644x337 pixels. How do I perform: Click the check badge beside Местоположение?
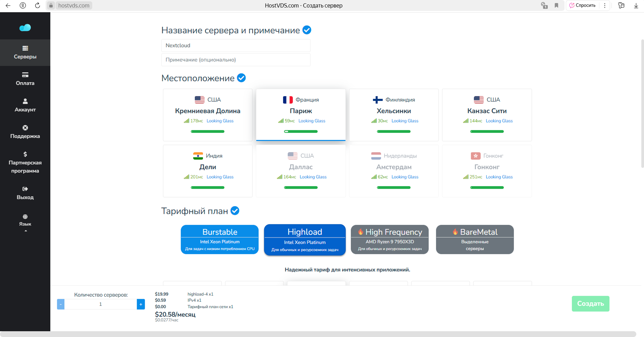click(x=241, y=78)
